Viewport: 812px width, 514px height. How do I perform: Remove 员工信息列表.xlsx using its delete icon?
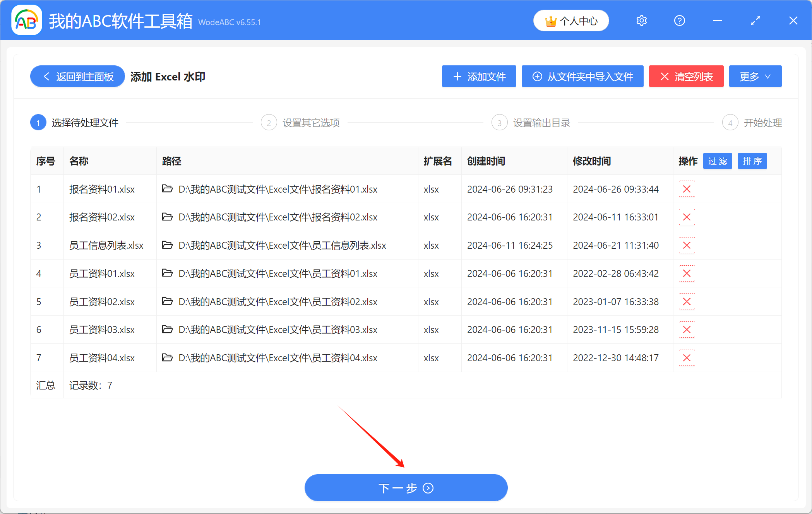(687, 245)
